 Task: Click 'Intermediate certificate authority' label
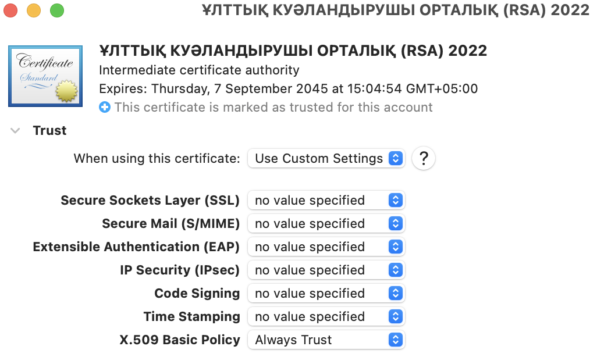click(198, 70)
